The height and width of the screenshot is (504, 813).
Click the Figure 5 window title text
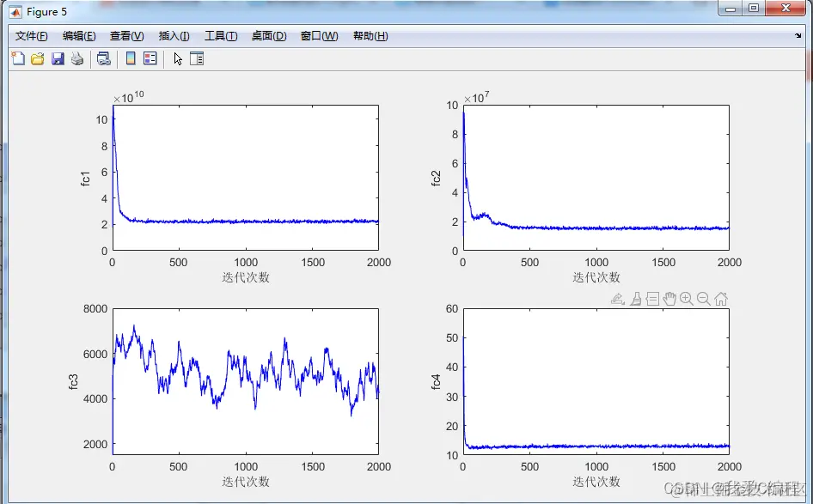click(46, 11)
